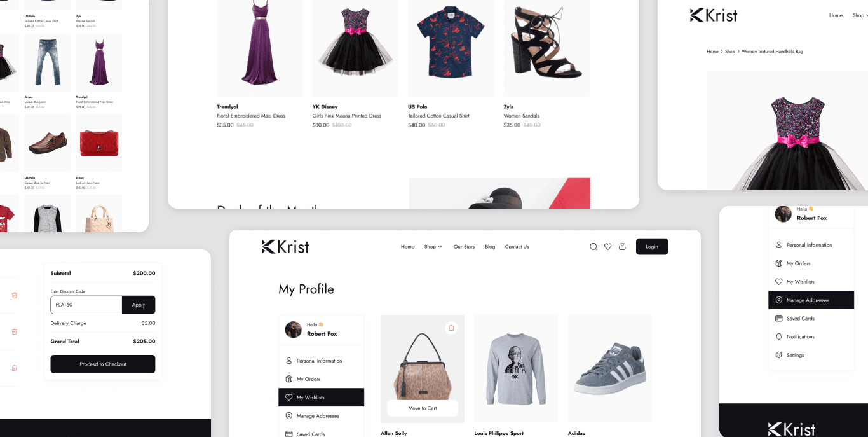Select Our Story in the navigation bar
Viewport: 868px width, 437px height.
464,247
